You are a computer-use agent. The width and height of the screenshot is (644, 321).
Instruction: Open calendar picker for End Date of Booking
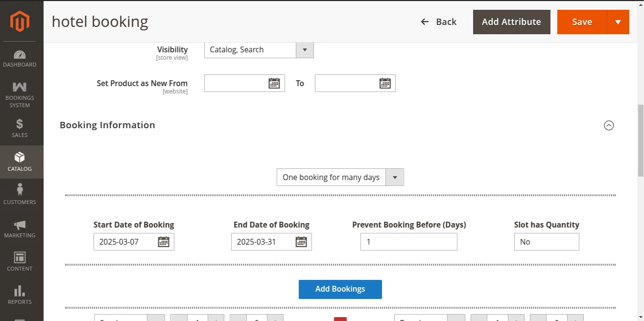301,242
